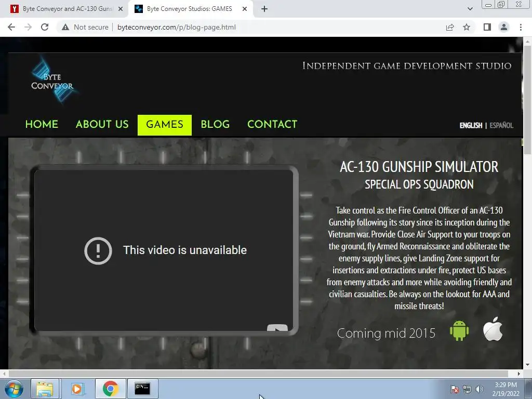
Task: Click the scroll up arrow of the page
Action: (527, 42)
